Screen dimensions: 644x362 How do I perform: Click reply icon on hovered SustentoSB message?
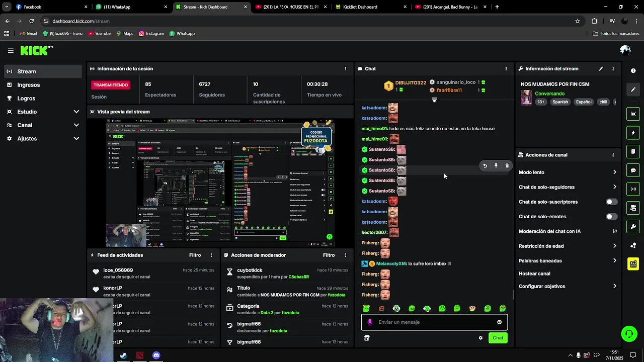tap(485, 165)
